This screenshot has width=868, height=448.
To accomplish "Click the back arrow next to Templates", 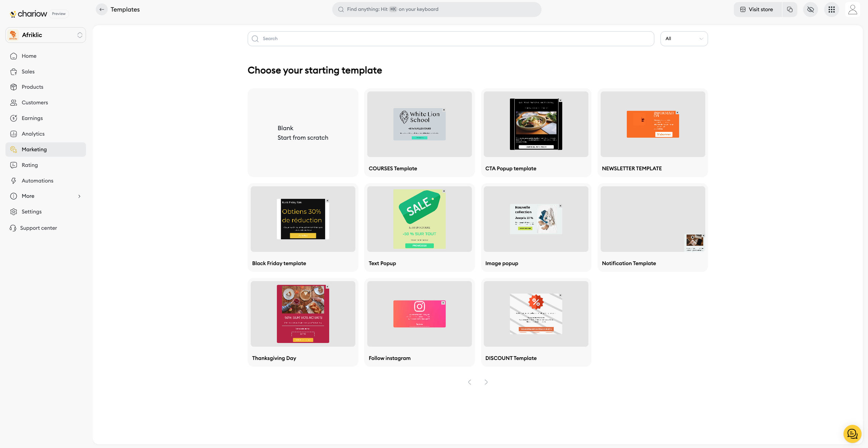I will point(102,10).
